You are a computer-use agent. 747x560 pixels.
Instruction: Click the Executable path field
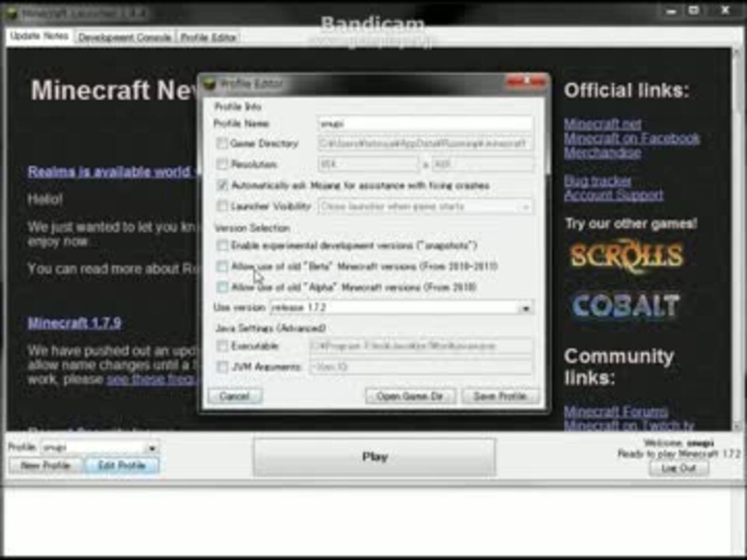[x=421, y=345]
